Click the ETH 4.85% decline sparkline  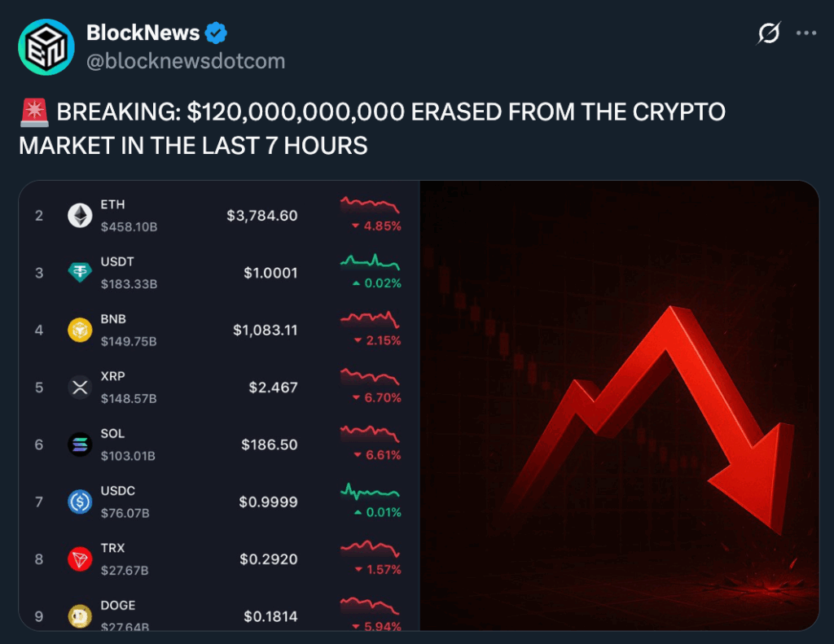pyautogui.click(x=370, y=204)
